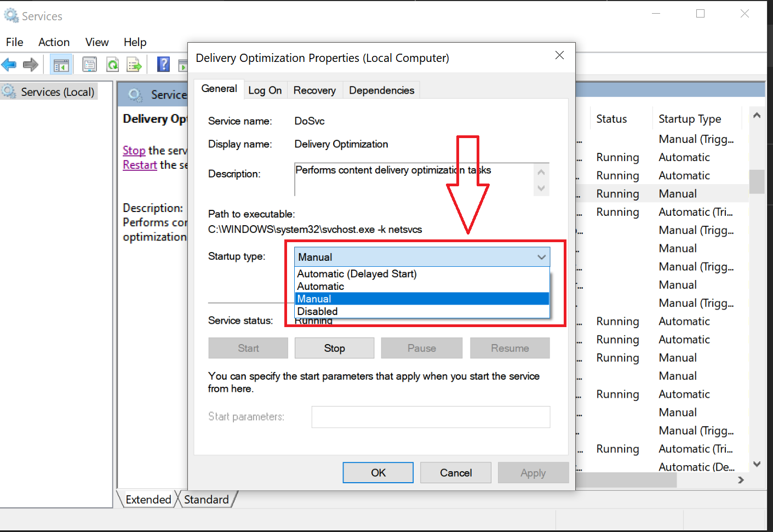
Task: Open the Properties toolbar icon
Action: [89, 65]
